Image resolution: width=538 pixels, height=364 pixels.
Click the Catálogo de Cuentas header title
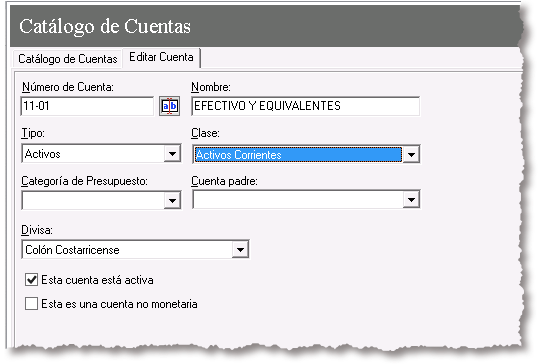point(105,27)
